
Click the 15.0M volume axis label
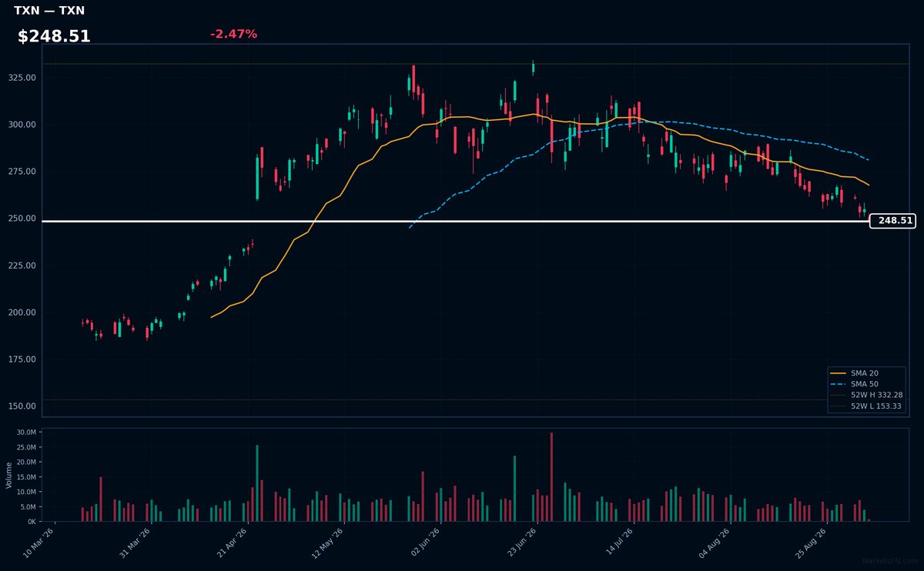coord(26,477)
